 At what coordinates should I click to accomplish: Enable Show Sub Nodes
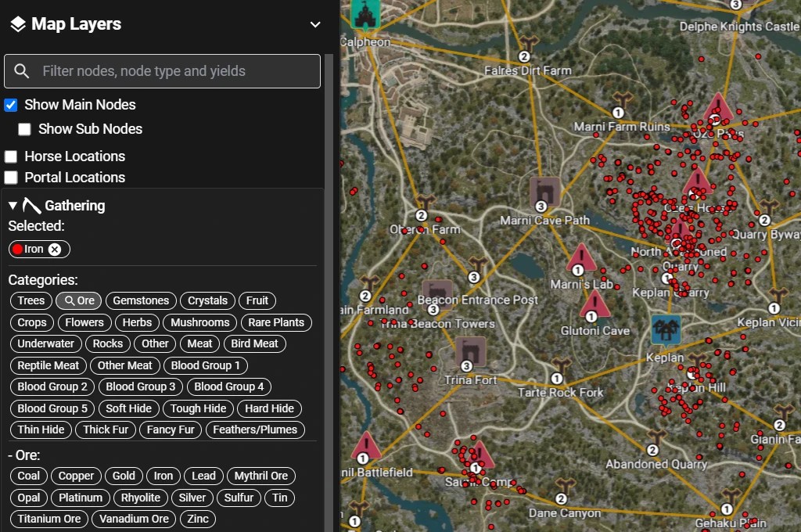(x=24, y=129)
